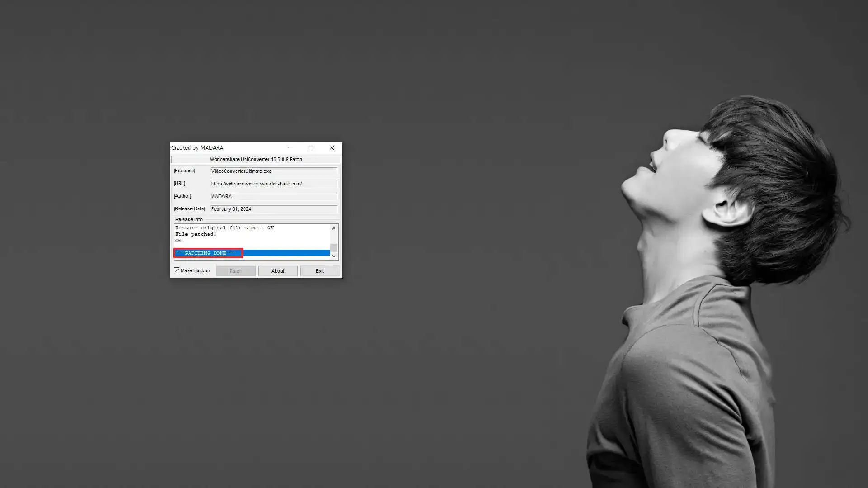The height and width of the screenshot is (488, 868).
Task: Toggle the Make Backup checkbox
Action: [177, 270]
